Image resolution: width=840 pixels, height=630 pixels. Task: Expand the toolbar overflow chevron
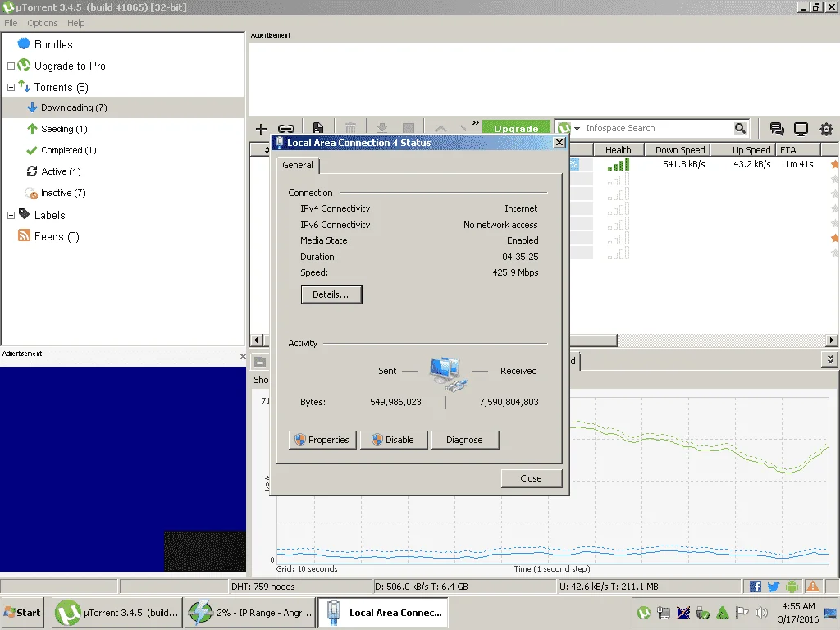tap(475, 123)
